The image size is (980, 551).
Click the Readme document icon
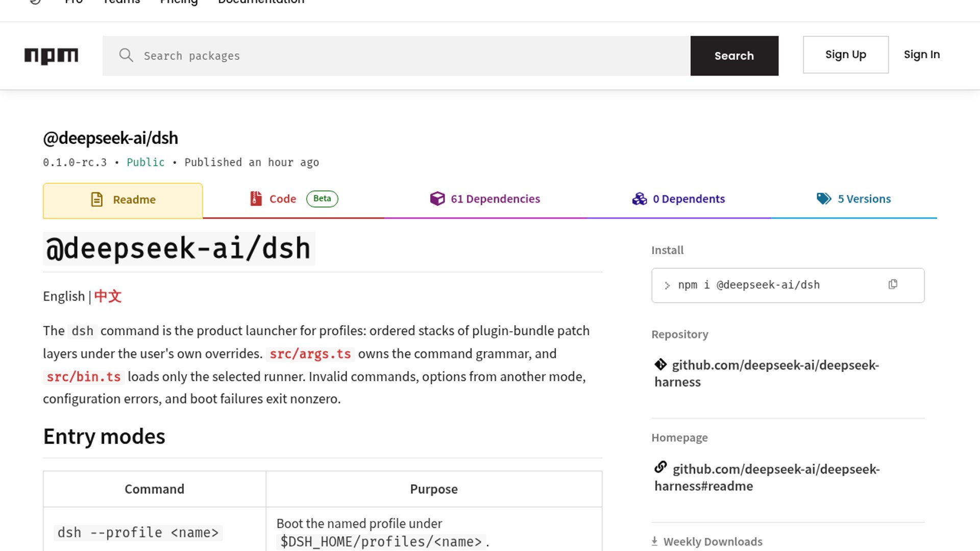click(97, 199)
